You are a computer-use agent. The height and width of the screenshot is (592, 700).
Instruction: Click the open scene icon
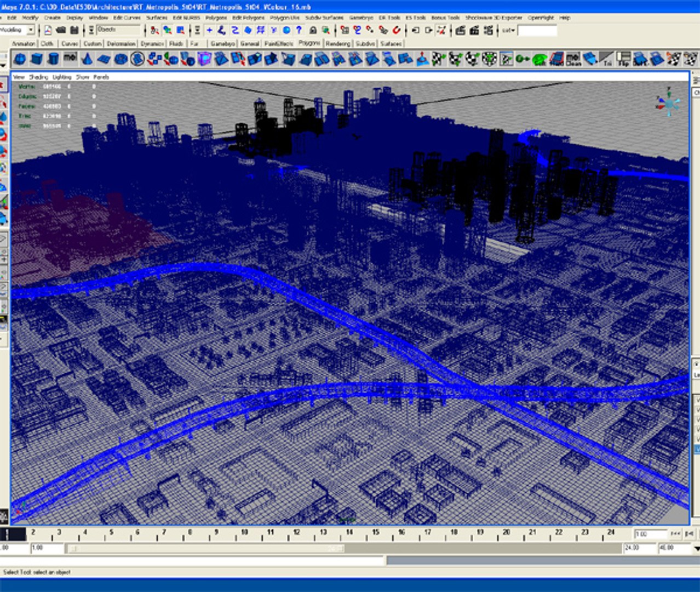tap(60, 30)
